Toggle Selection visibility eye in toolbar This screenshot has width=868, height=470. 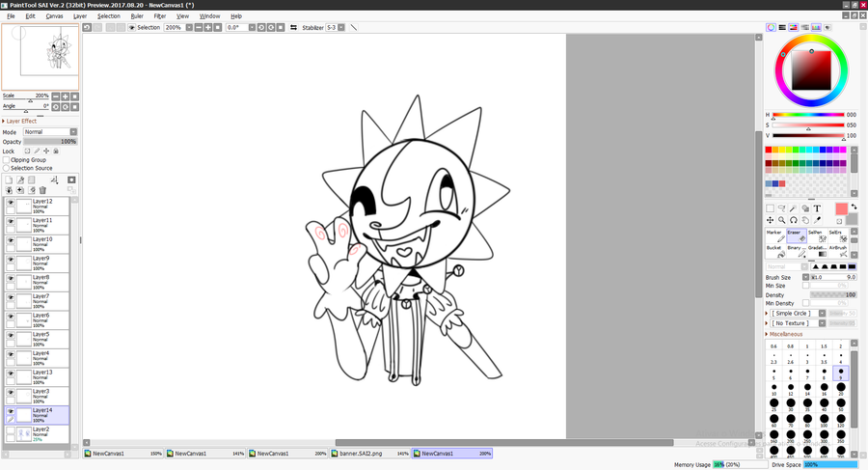pos(132,27)
